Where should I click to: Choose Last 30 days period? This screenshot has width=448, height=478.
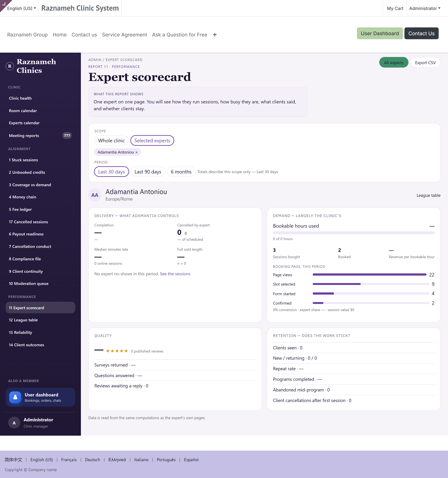coord(112,172)
